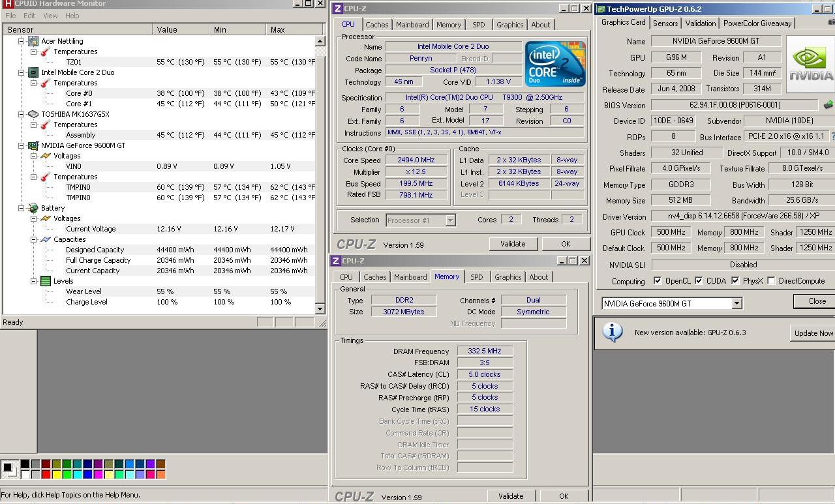Click the GPU-Z title bar application icon
The image size is (835, 504).
click(600, 9)
